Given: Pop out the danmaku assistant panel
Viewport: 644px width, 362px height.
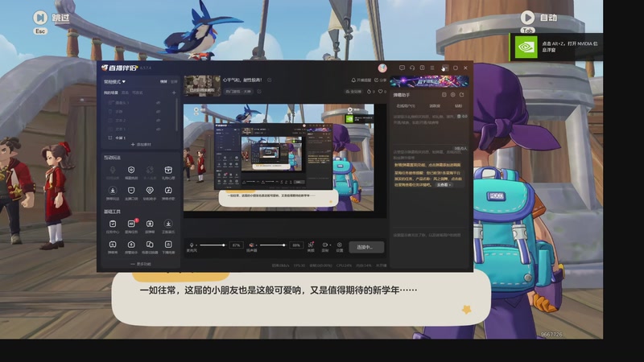Looking at the screenshot, I should pyautogui.click(x=462, y=95).
